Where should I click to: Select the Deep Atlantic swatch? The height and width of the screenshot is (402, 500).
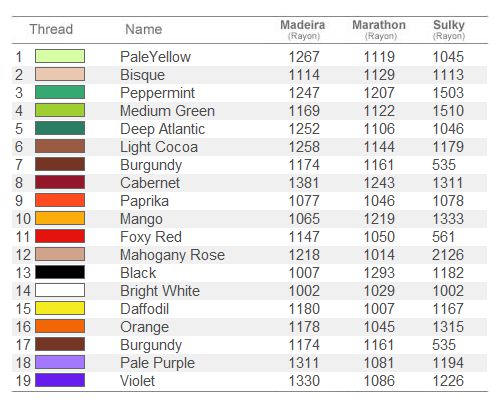point(60,128)
